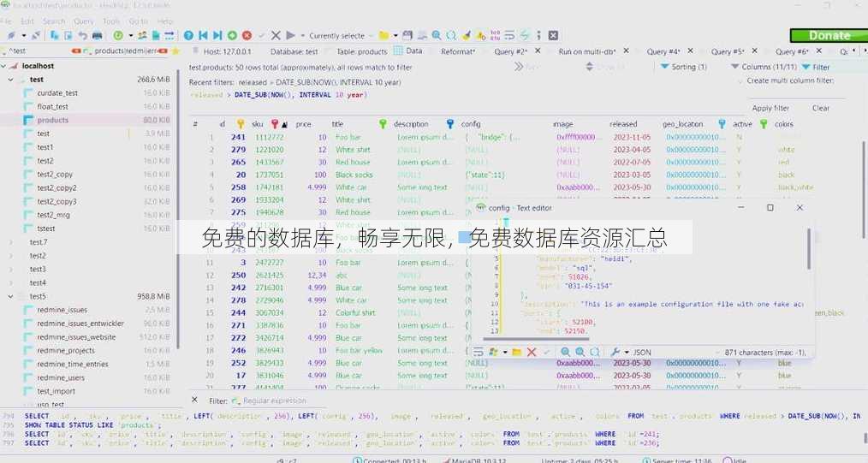Collapse the test5 database node
Screen dimensions: 868x463
pos(10,296)
